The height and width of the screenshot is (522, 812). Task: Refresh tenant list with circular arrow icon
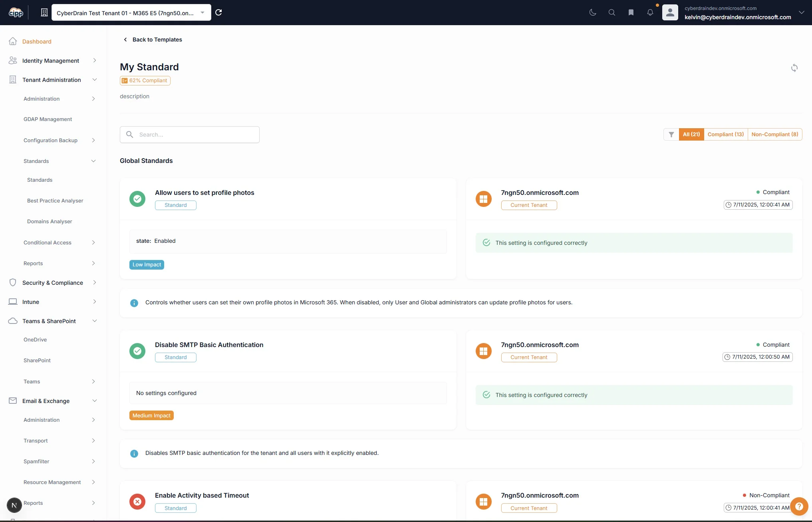218,12
